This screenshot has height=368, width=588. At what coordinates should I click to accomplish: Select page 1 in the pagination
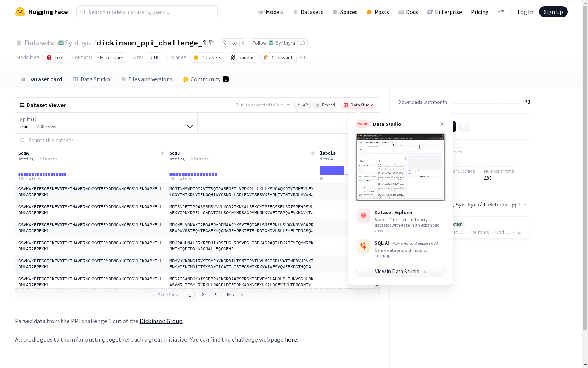point(190,295)
